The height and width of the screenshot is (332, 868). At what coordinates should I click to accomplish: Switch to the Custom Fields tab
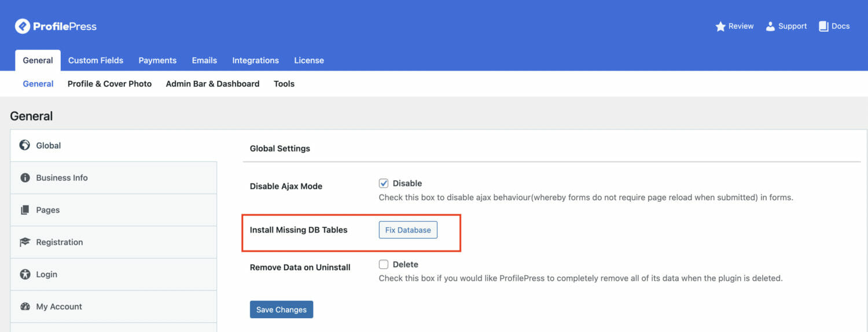point(95,60)
